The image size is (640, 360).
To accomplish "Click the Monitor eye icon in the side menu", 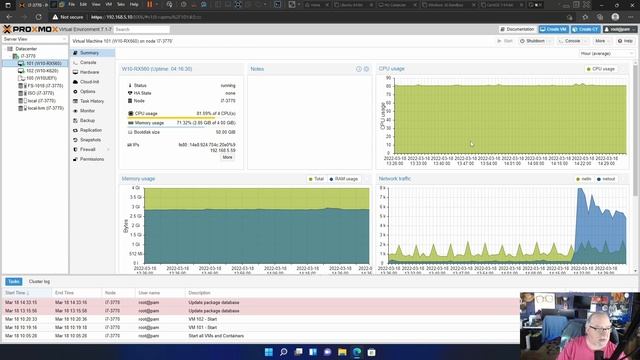I will pyautogui.click(x=75, y=111).
